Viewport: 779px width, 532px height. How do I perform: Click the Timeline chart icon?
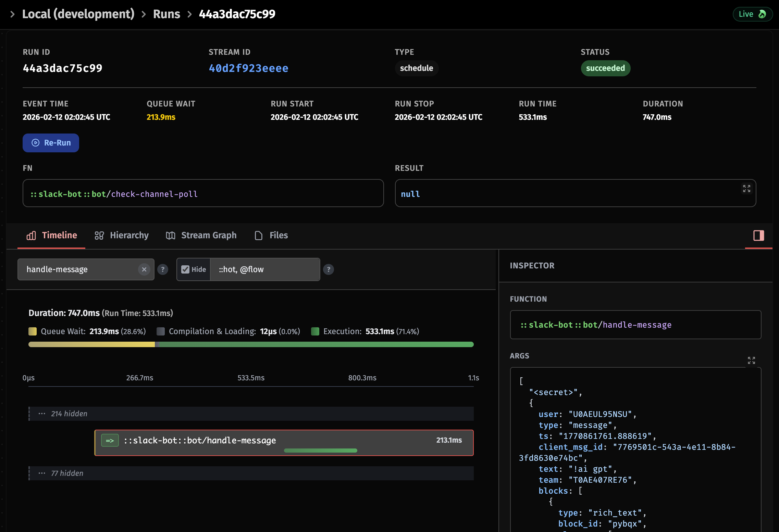(31, 235)
